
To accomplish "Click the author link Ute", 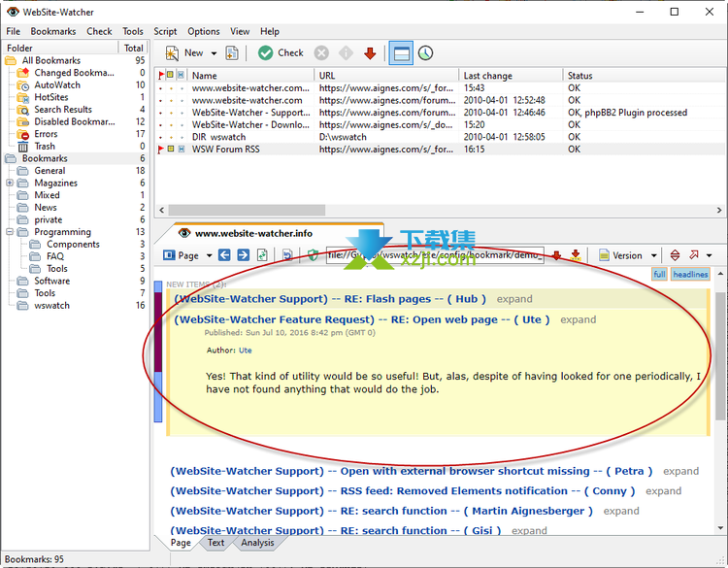I will click(x=246, y=351).
